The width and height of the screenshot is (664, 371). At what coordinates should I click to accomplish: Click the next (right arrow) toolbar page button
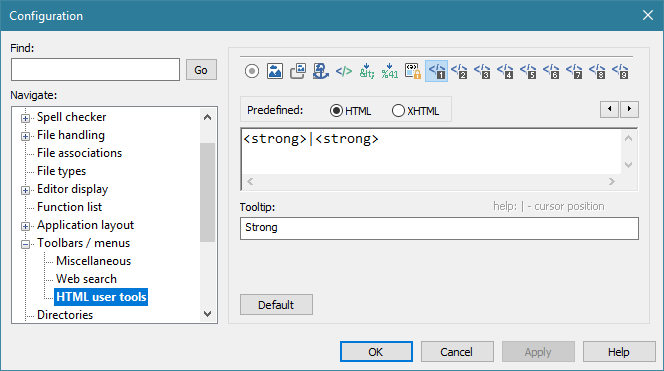pyautogui.click(x=629, y=109)
